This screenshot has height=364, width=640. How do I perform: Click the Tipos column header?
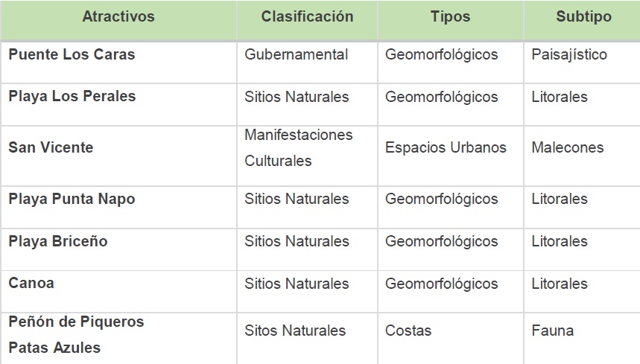(450, 17)
